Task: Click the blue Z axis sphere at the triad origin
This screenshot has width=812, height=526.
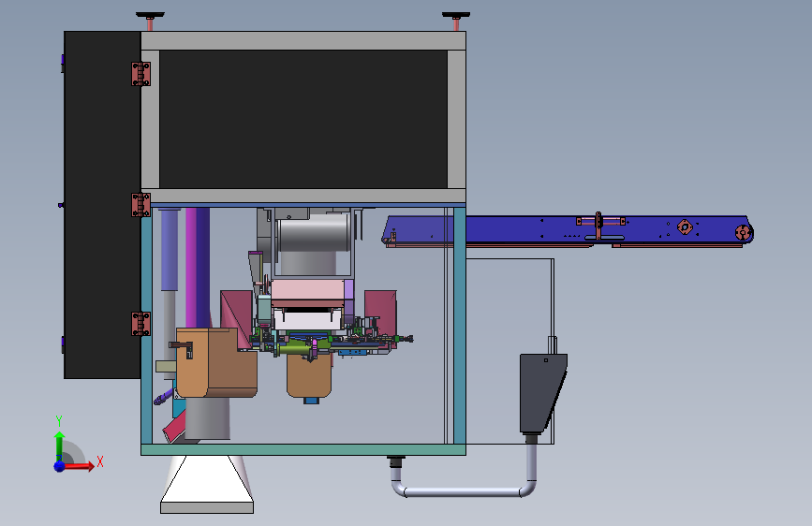Action: 60,466
